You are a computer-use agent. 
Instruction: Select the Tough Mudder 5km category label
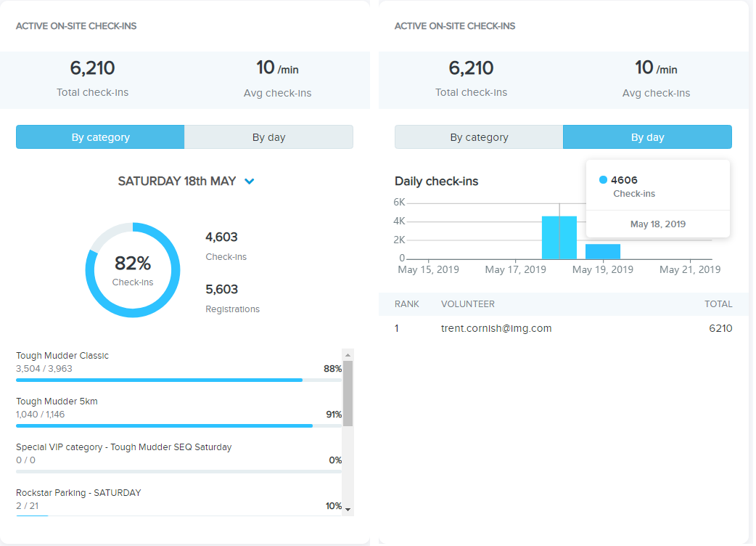coord(57,402)
